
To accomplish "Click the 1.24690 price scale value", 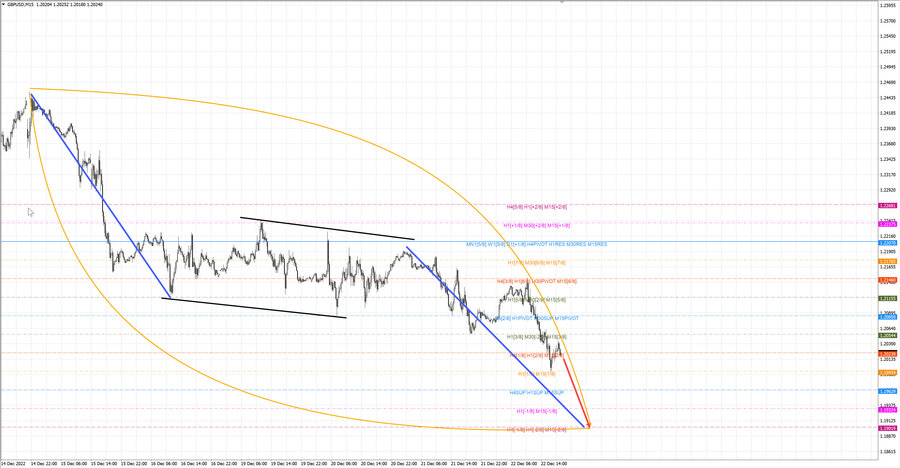I will click(x=887, y=82).
